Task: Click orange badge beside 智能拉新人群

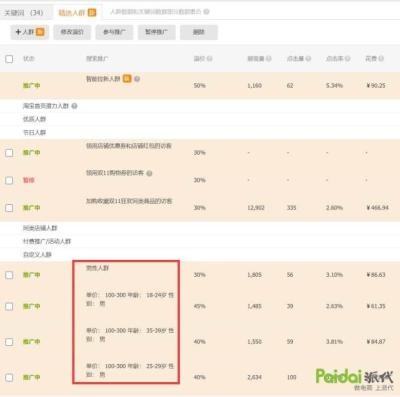Action: tap(127, 79)
